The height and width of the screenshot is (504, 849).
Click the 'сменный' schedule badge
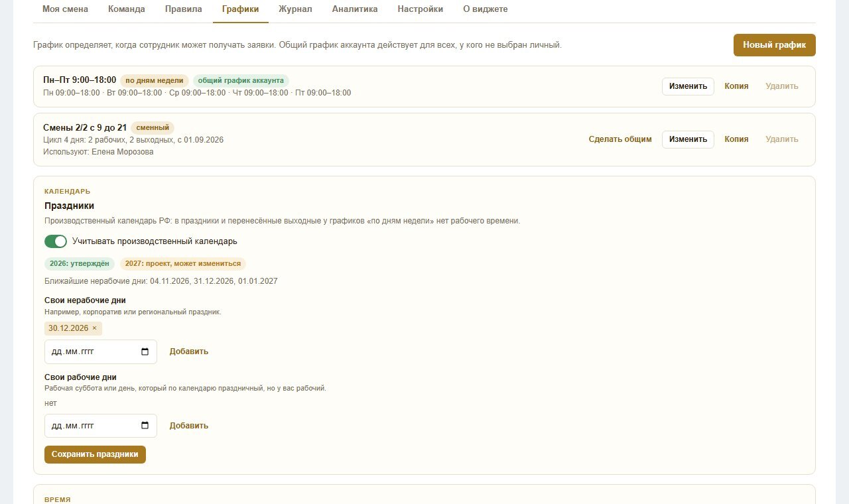tap(153, 127)
